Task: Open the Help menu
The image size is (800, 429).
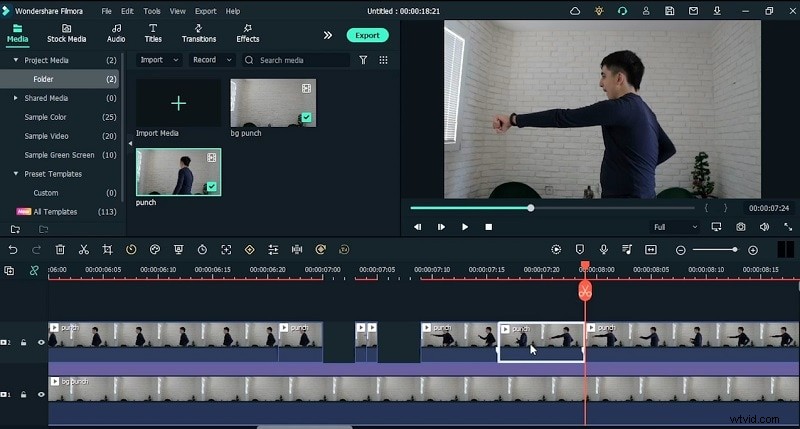Action: (233, 11)
